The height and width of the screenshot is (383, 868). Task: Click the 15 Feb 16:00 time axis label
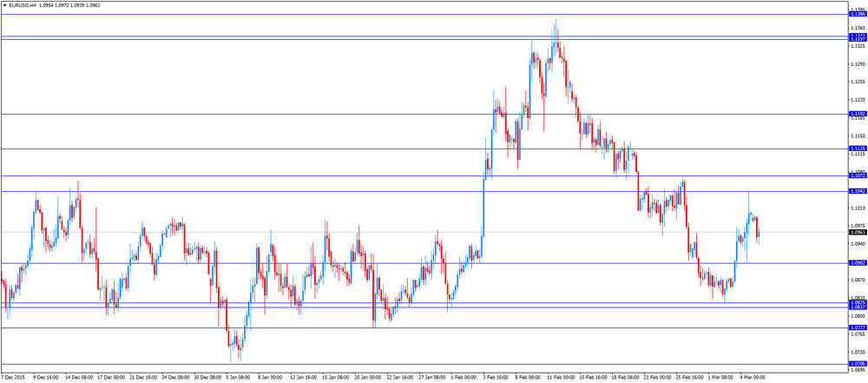point(593,378)
